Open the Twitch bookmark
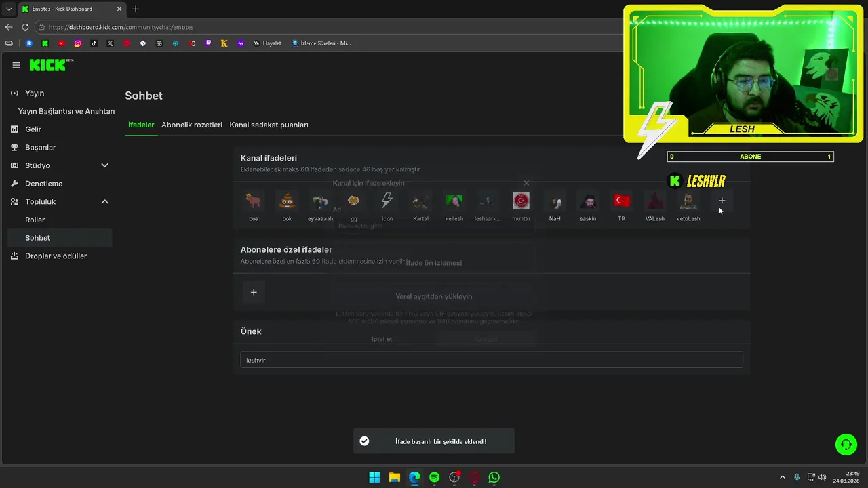Screen dimensions: 868x488 pos(208,43)
